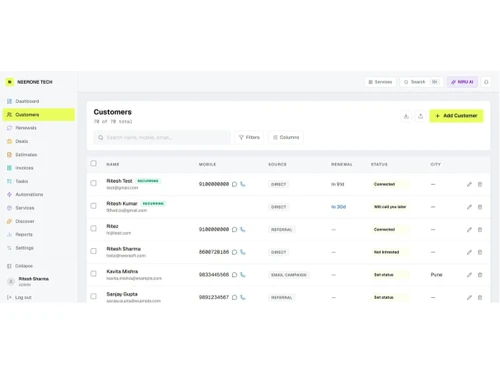Edit Ritez using pencil icon

[x=469, y=229]
